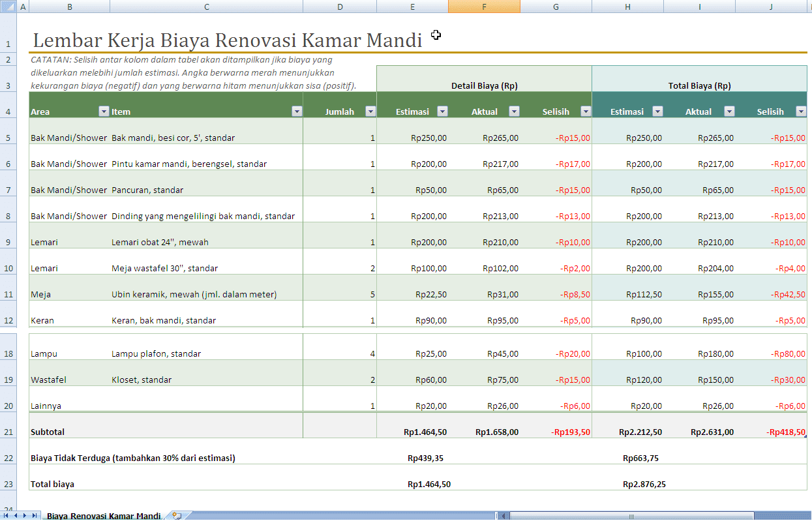Open the Area column filter dropdown

[x=103, y=112]
